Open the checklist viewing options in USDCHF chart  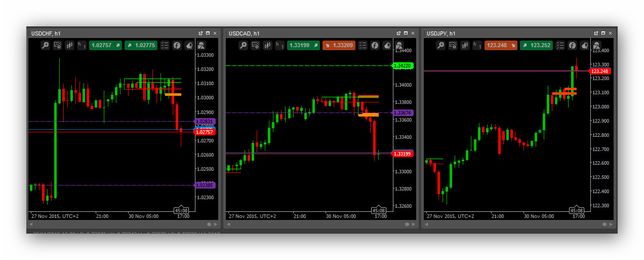pyautogui.click(x=165, y=45)
